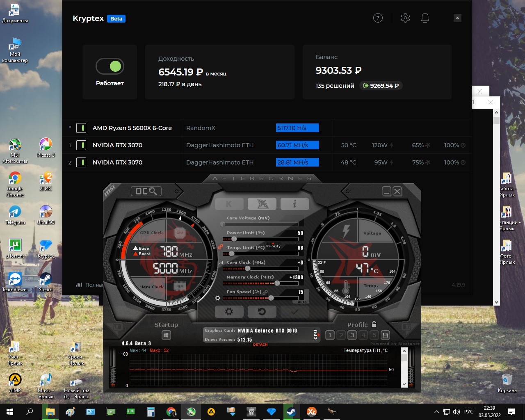Toggle Afterburner Startup Windows button
525x420 pixels.
tap(166, 336)
